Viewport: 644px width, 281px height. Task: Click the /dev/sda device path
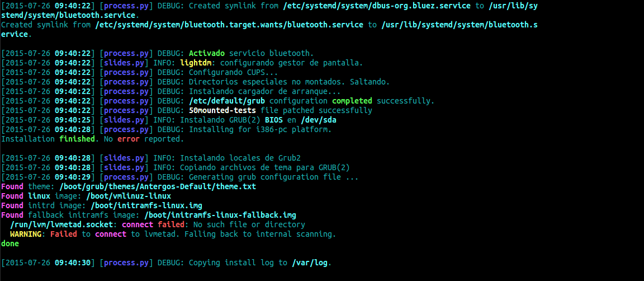318,120
